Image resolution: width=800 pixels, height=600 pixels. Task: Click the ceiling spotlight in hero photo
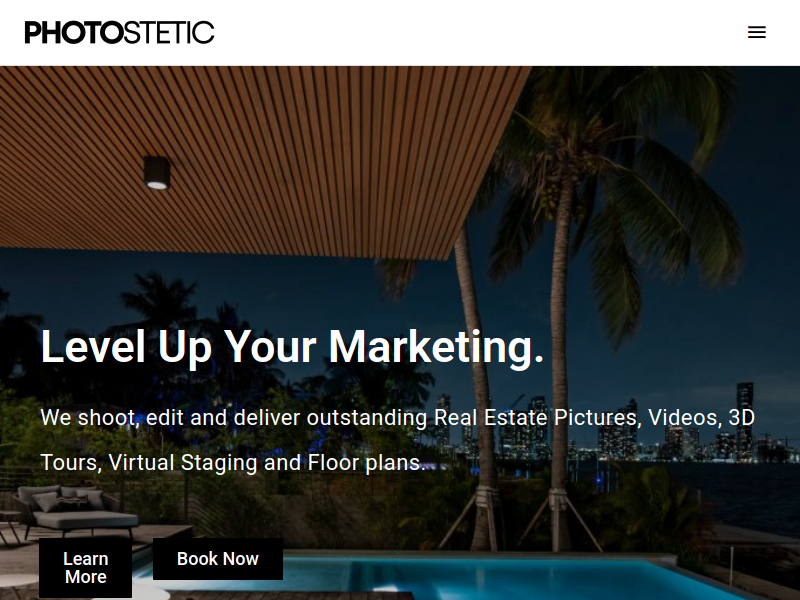tap(157, 173)
